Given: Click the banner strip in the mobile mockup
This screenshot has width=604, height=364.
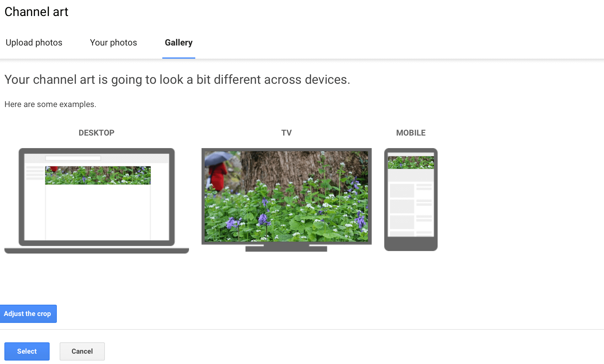Looking at the screenshot, I should coord(411,163).
